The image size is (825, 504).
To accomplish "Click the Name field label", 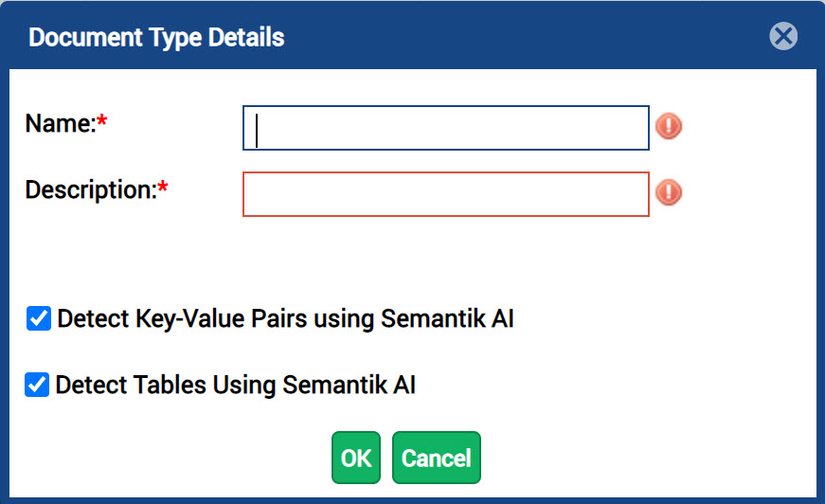I will pyautogui.click(x=61, y=124).
